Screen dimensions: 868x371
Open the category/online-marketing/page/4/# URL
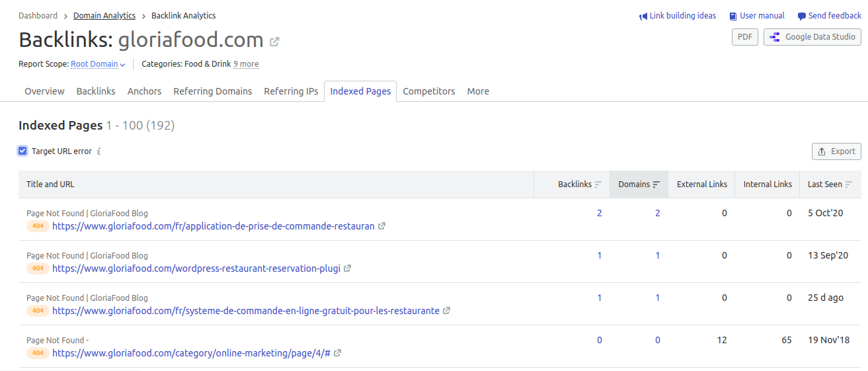(x=191, y=353)
